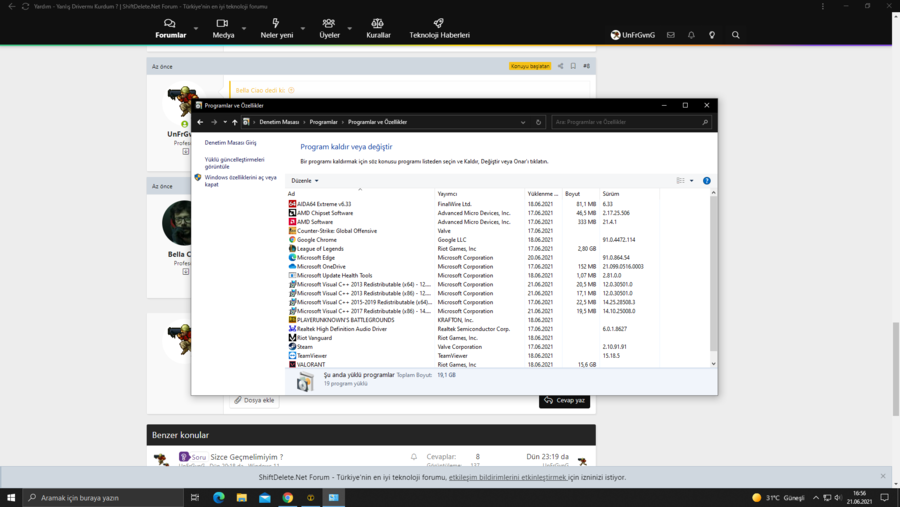Expand the Forumlar dropdown arrow

click(196, 29)
